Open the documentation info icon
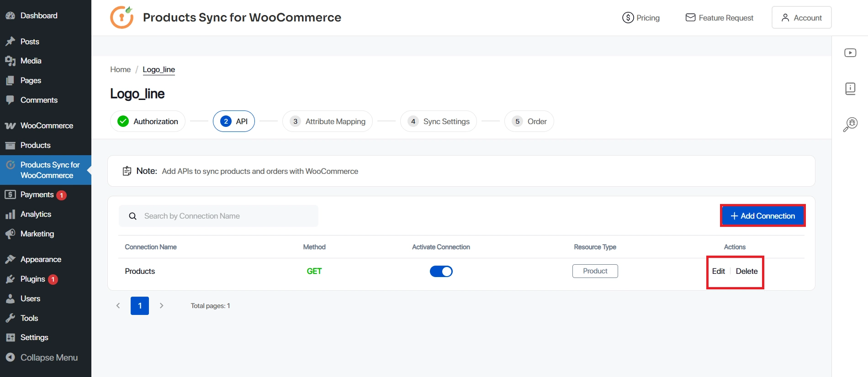The height and width of the screenshot is (377, 868). pos(850,88)
